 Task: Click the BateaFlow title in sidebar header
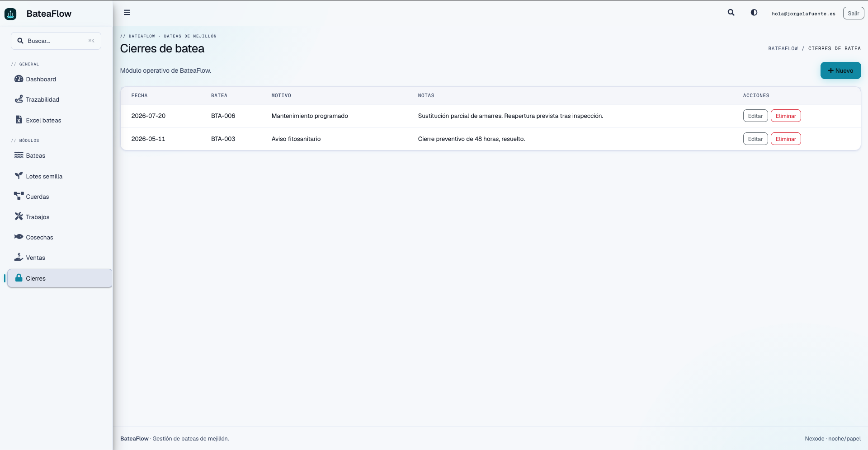pyautogui.click(x=49, y=14)
